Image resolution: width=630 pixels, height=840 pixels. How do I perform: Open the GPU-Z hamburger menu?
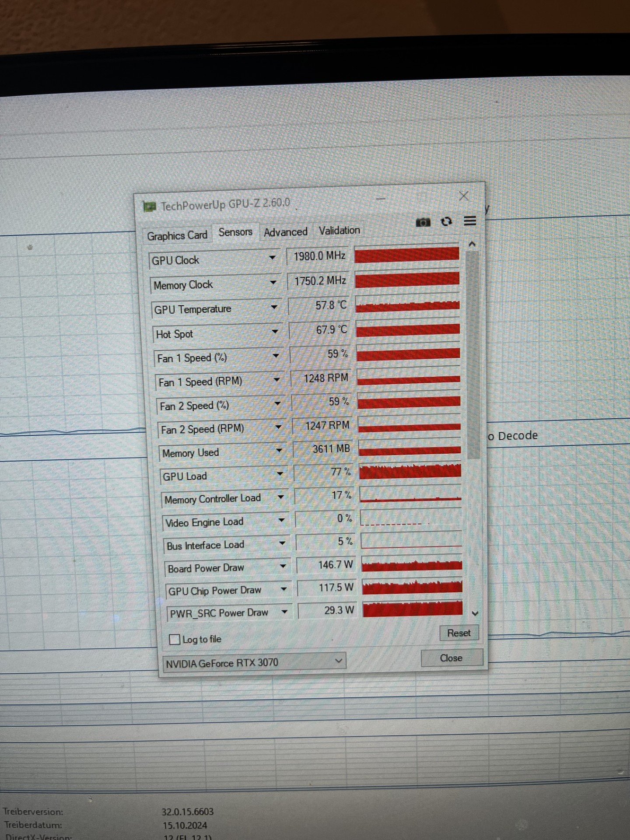pyautogui.click(x=470, y=220)
